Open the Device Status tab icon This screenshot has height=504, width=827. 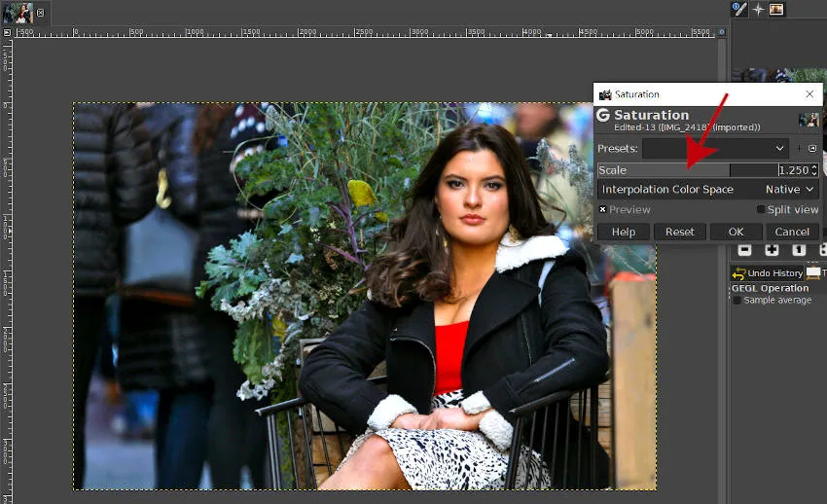(758, 9)
